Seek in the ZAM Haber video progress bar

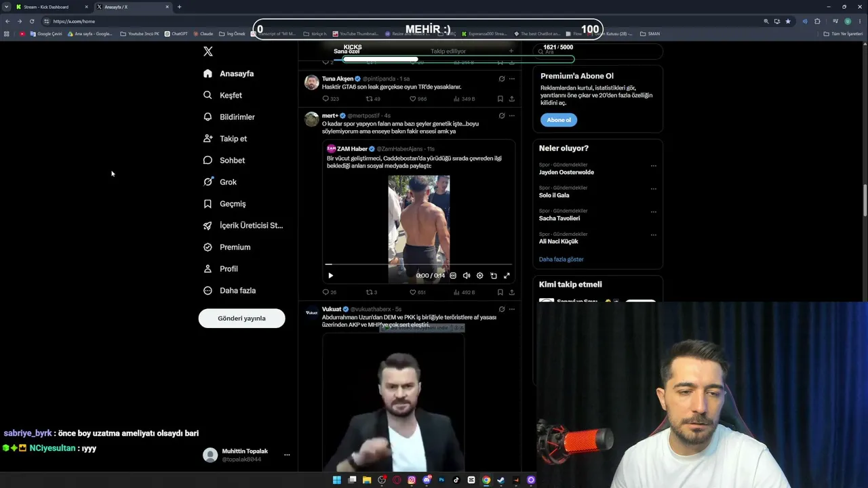(x=418, y=264)
